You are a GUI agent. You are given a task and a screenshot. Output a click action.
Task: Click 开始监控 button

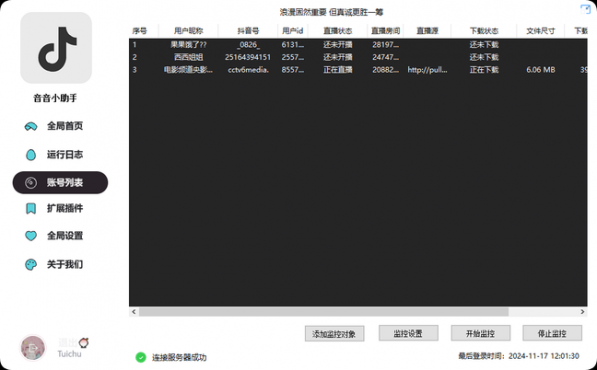click(x=480, y=333)
